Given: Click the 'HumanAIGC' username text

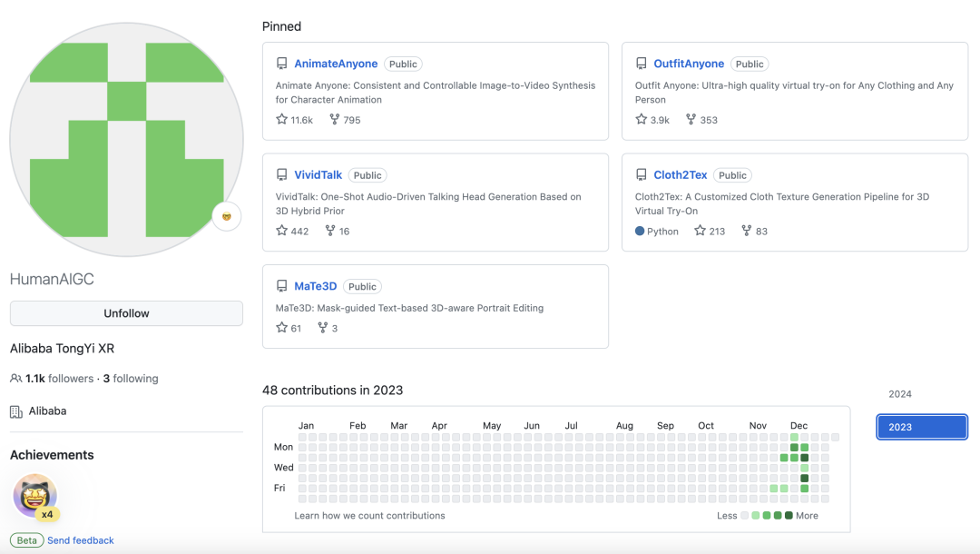Looking at the screenshot, I should (52, 279).
